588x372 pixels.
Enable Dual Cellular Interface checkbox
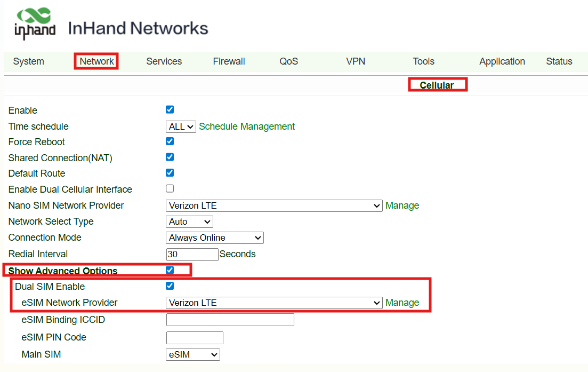point(170,188)
